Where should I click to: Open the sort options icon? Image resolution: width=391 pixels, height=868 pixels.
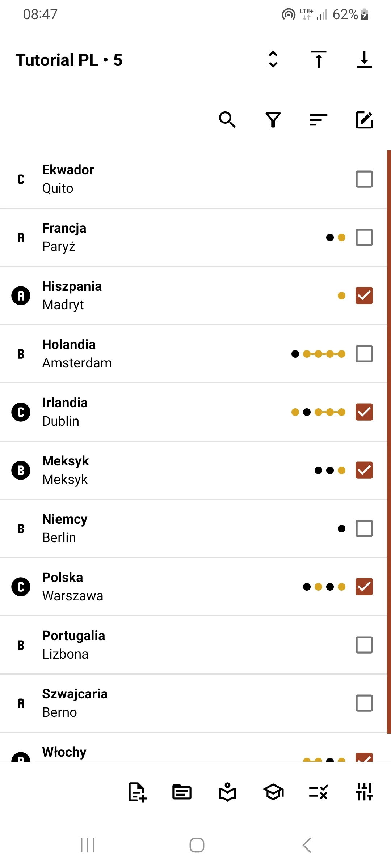(x=319, y=120)
